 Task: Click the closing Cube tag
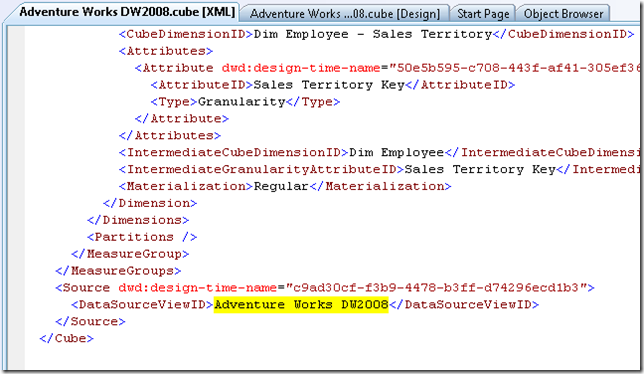[x=67, y=338]
